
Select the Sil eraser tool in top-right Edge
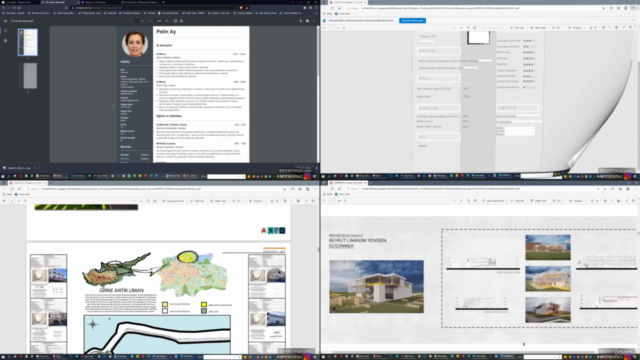click(x=592, y=27)
